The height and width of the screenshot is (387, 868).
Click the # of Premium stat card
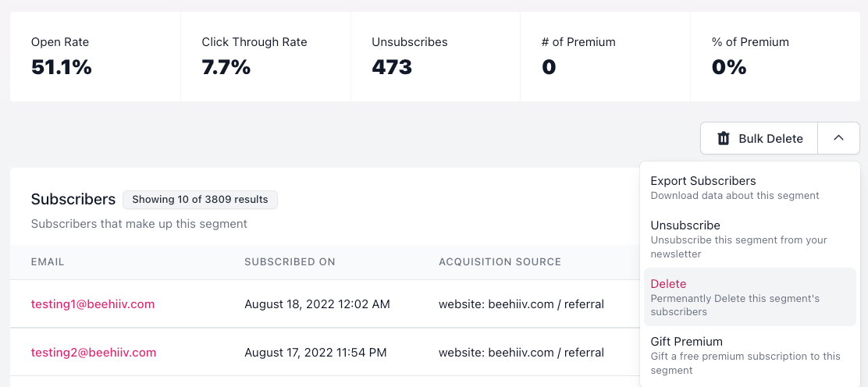pos(606,56)
